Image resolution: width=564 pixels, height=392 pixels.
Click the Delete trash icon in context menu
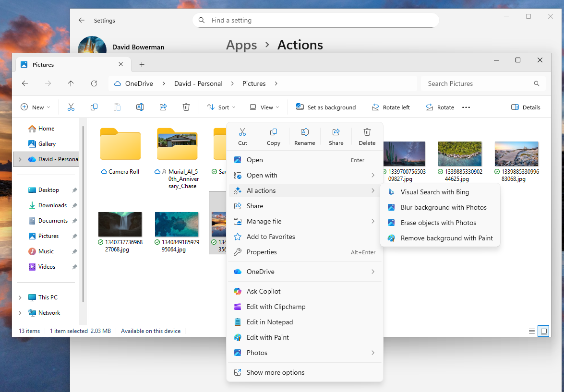coord(367,136)
